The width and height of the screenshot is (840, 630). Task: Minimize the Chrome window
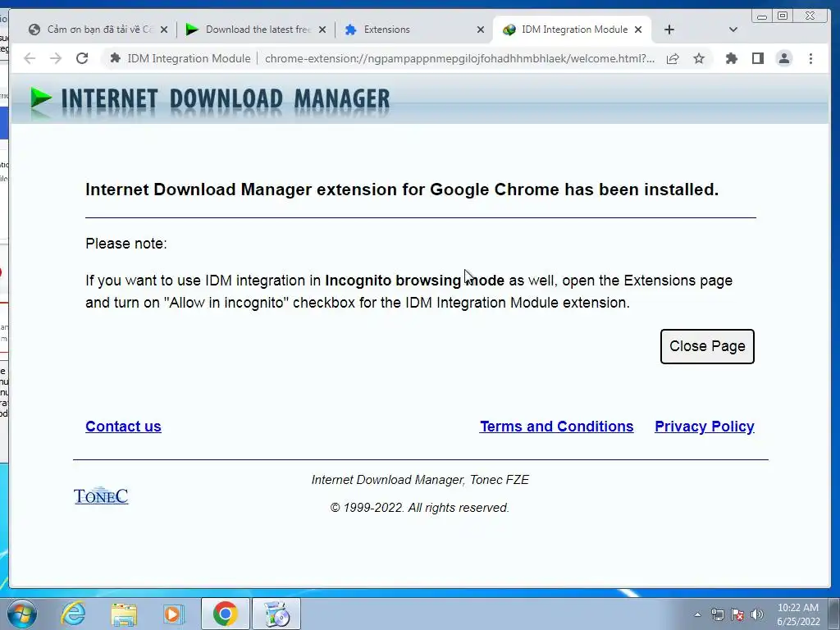click(762, 16)
